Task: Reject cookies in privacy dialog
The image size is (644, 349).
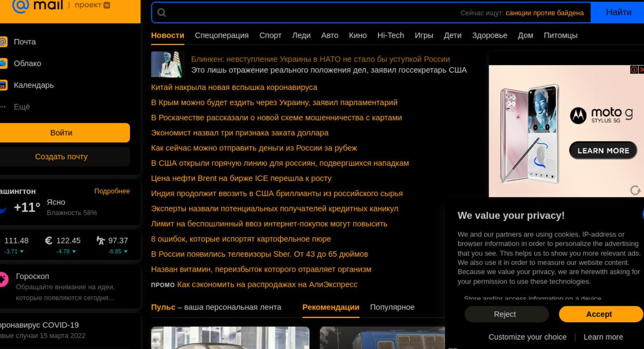Action: point(506,314)
